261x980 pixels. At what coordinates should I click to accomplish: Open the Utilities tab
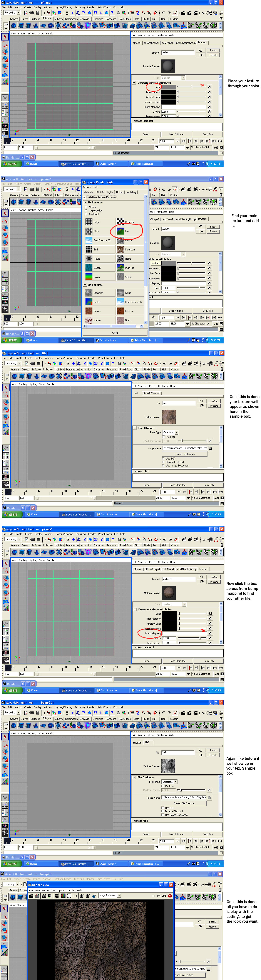pyautogui.click(x=120, y=192)
